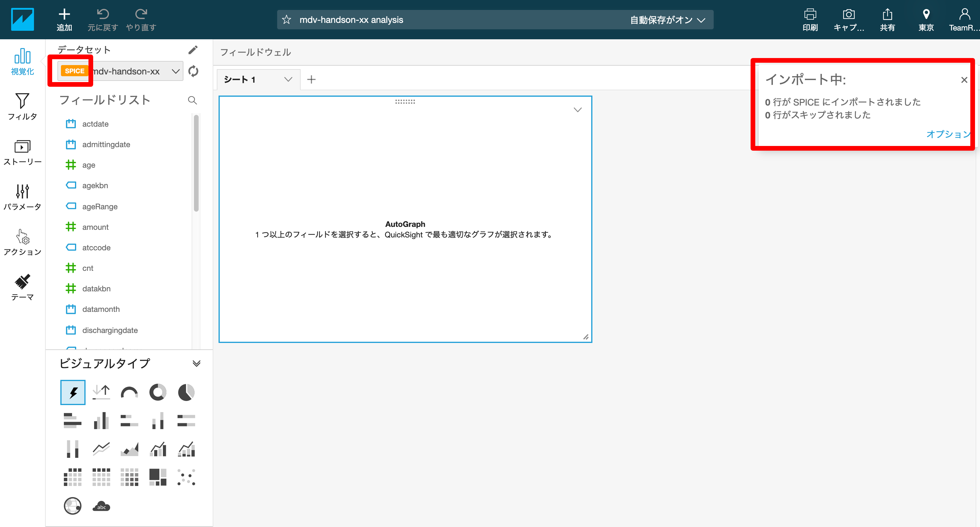The height and width of the screenshot is (527, 980).
Task: Select the vertical bar chart visual type
Action: 101,421
